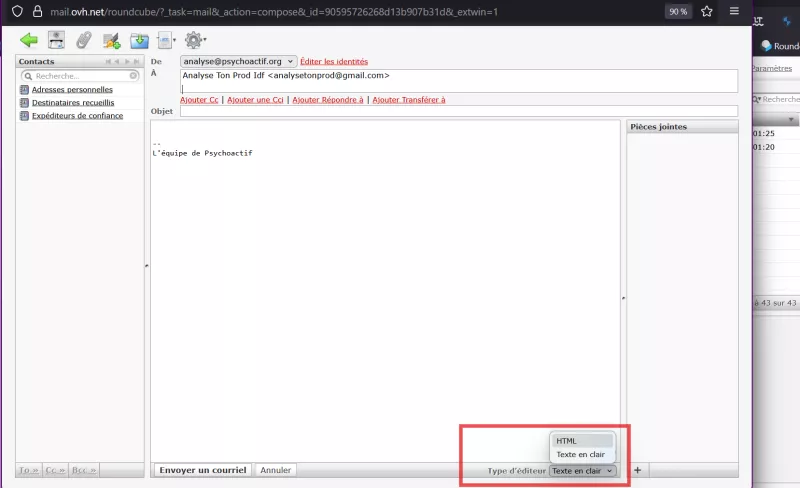Bookmark page with the star icon
The height and width of the screenshot is (488, 800).
pos(707,11)
